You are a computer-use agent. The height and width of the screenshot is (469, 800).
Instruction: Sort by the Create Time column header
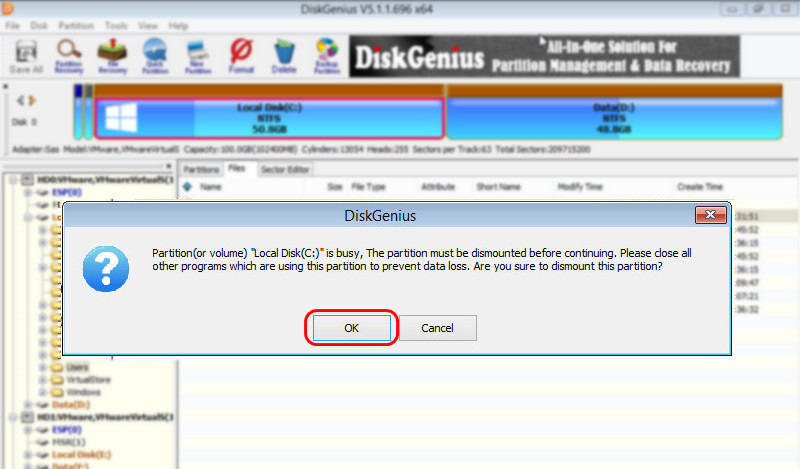coord(700,187)
